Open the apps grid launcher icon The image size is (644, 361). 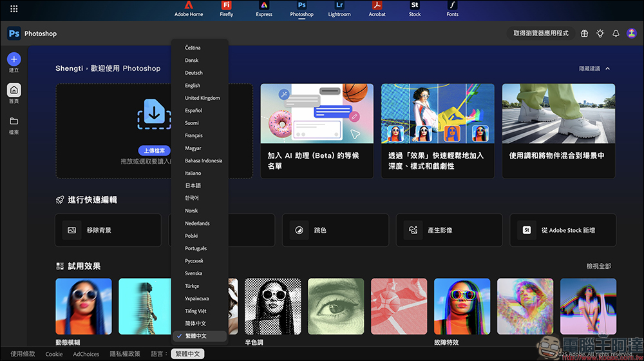[14, 8]
